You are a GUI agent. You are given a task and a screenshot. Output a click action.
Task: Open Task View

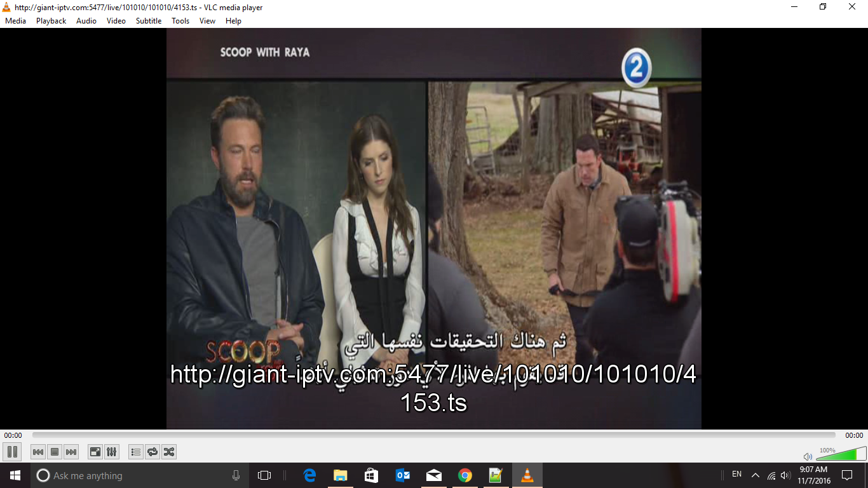264,475
